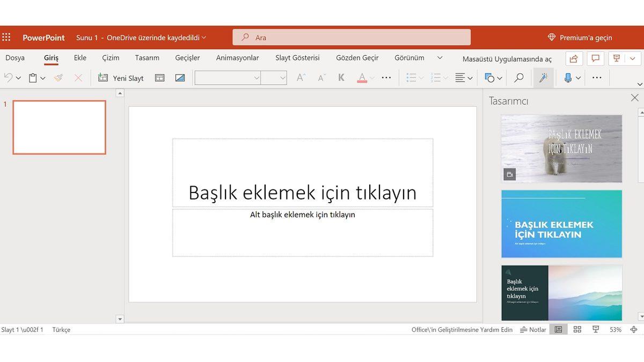Expand the font color dropdown arrow
This screenshot has height=362, width=644.
click(371, 78)
